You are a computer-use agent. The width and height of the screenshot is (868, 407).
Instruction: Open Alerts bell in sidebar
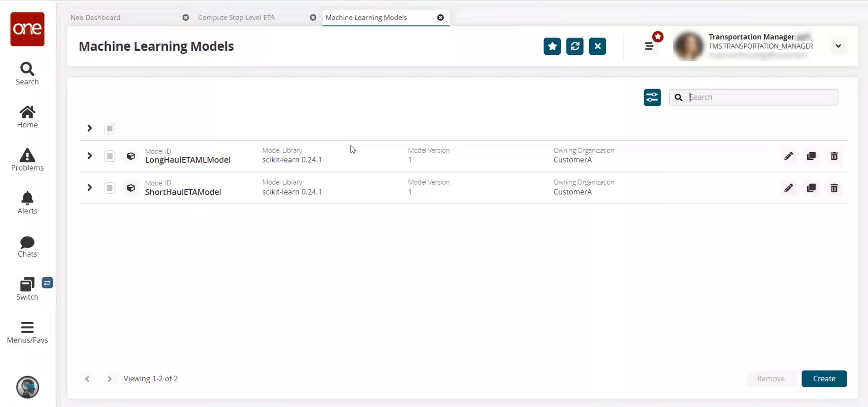coord(27,203)
